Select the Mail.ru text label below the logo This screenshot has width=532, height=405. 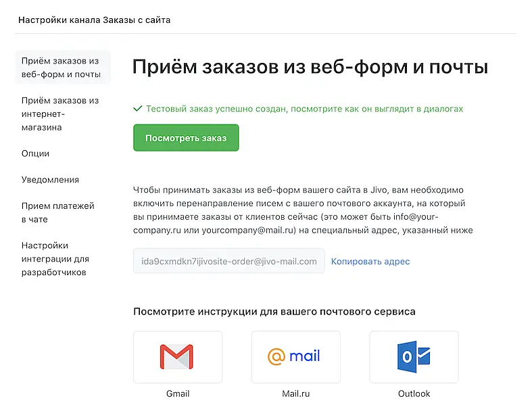(295, 394)
